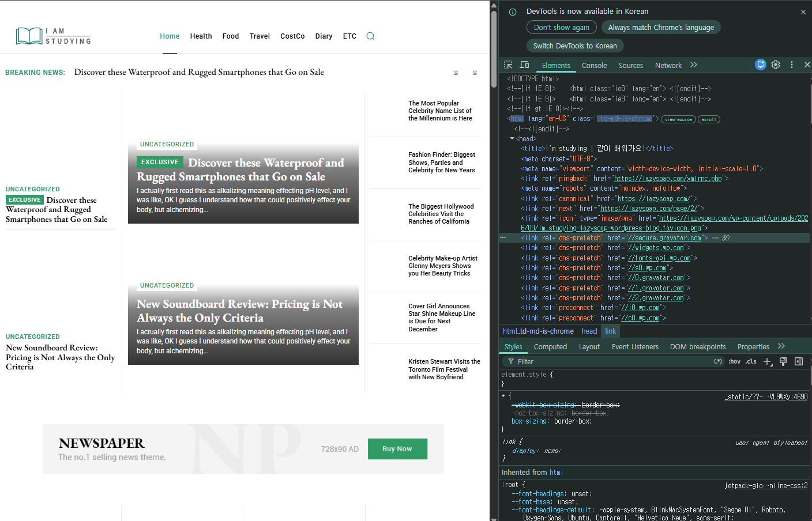Dismiss the Korean language notification

point(803,12)
